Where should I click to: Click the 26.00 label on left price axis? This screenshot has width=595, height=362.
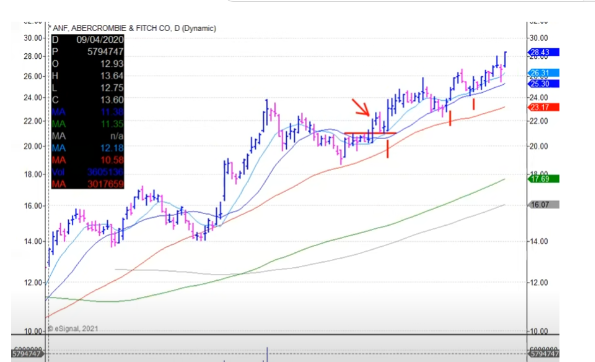(33, 76)
